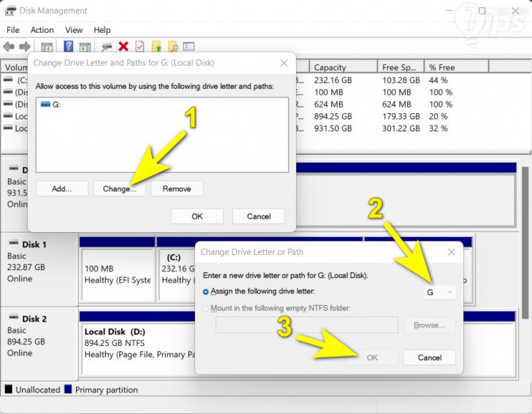Click the Unallocated legend swatch

[9, 389]
